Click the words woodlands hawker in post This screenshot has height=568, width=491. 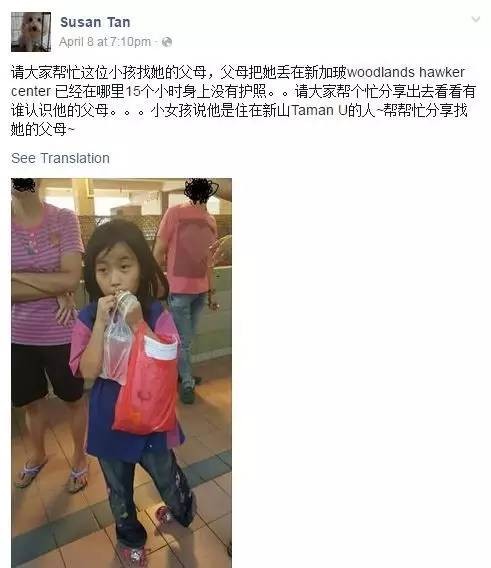pyautogui.click(x=406, y=72)
